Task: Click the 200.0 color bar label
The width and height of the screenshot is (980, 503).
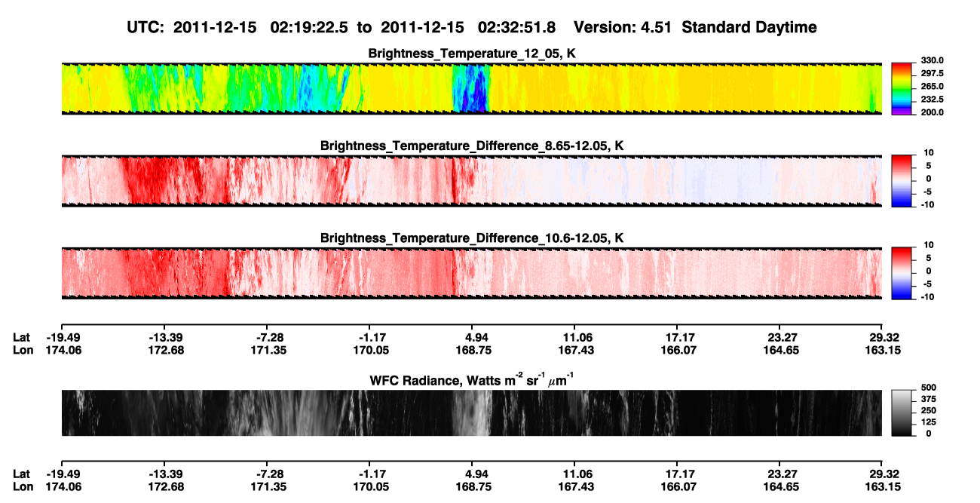Action: [x=931, y=112]
